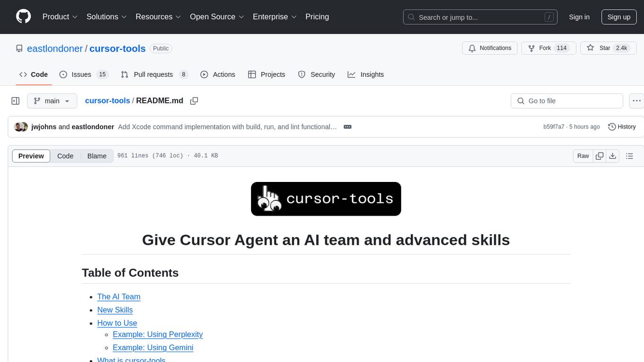Copy raw file contents icon

(599, 156)
